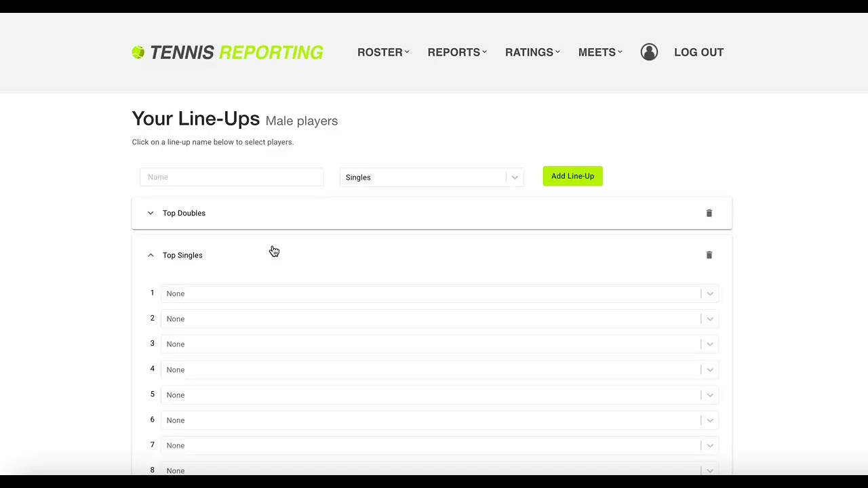Screen dimensions: 868x488
Task: Delete the Top Singles line-up
Action: (x=709, y=255)
